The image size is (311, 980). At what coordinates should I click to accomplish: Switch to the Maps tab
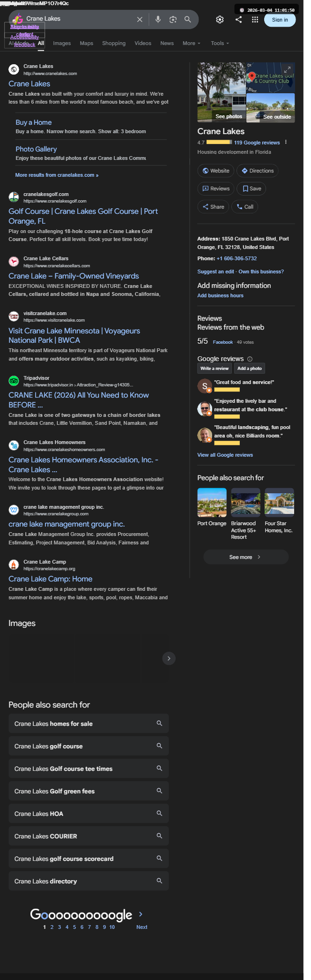(x=86, y=43)
